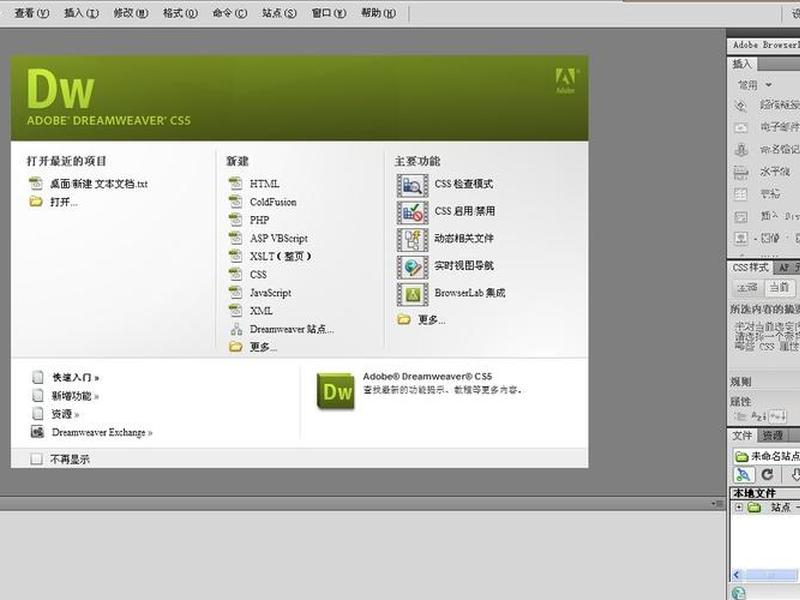This screenshot has height=600, width=800.
Task: Create a new ASP VBScript document
Action: [x=279, y=238]
